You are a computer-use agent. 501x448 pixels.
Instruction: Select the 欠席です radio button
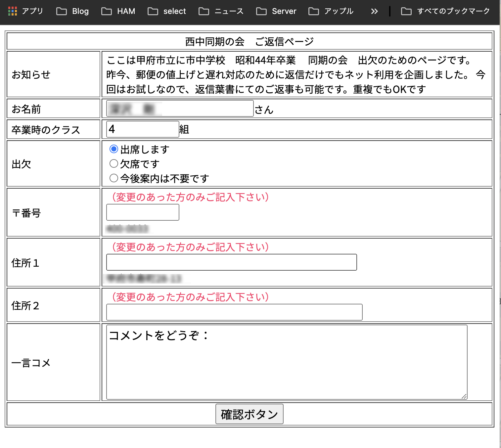tap(114, 163)
